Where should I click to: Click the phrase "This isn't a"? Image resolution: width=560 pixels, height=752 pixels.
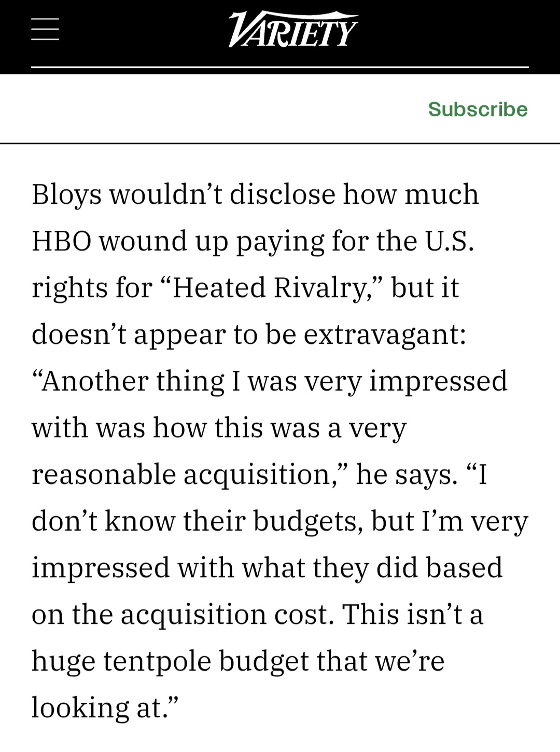point(412,615)
